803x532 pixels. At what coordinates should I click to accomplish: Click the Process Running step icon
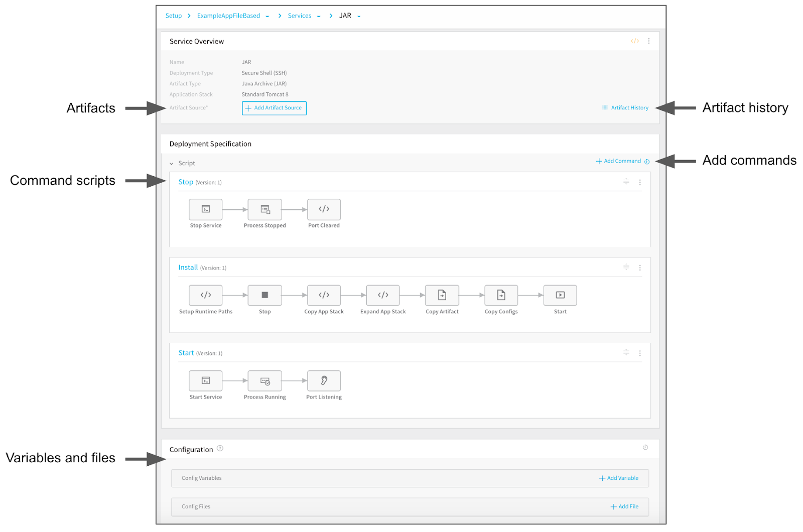click(265, 381)
